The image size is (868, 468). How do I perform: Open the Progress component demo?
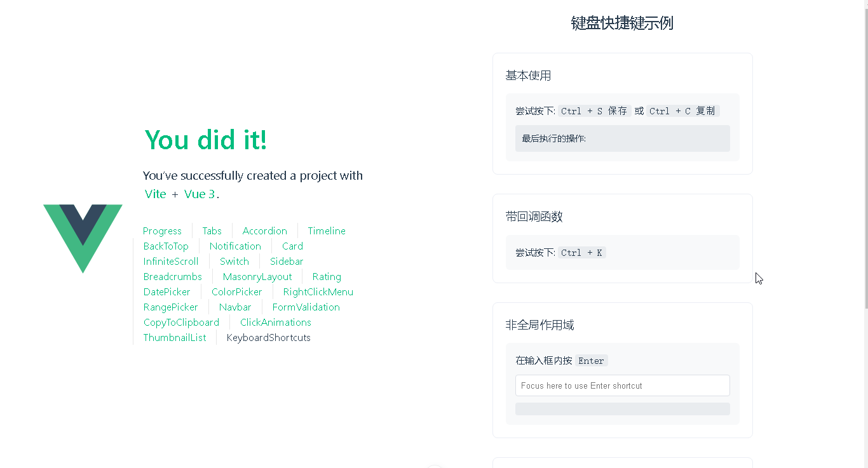tap(162, 231)
